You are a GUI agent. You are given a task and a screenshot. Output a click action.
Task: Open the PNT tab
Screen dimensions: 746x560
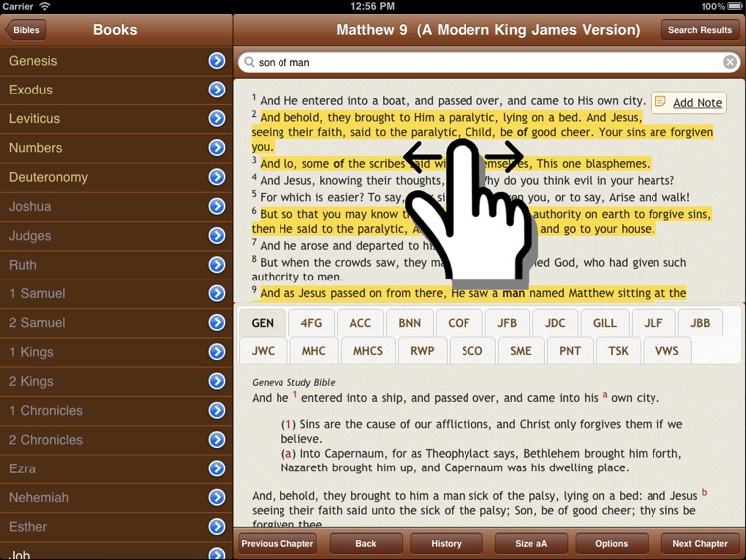pyautogui.click(x=570, y=351)
